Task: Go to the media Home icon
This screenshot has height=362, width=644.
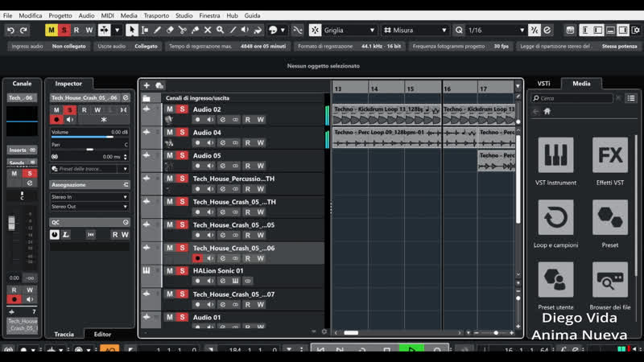Action: (x=547, y=111)
